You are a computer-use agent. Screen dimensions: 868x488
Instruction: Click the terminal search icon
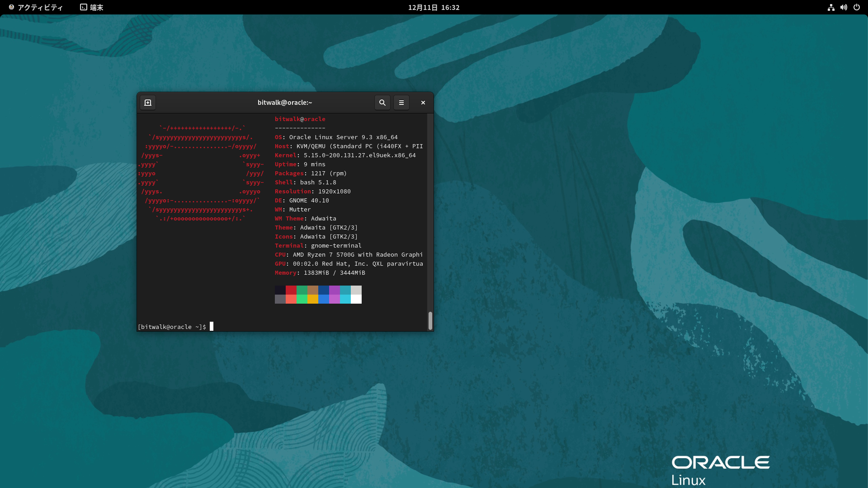coord(382,103)
